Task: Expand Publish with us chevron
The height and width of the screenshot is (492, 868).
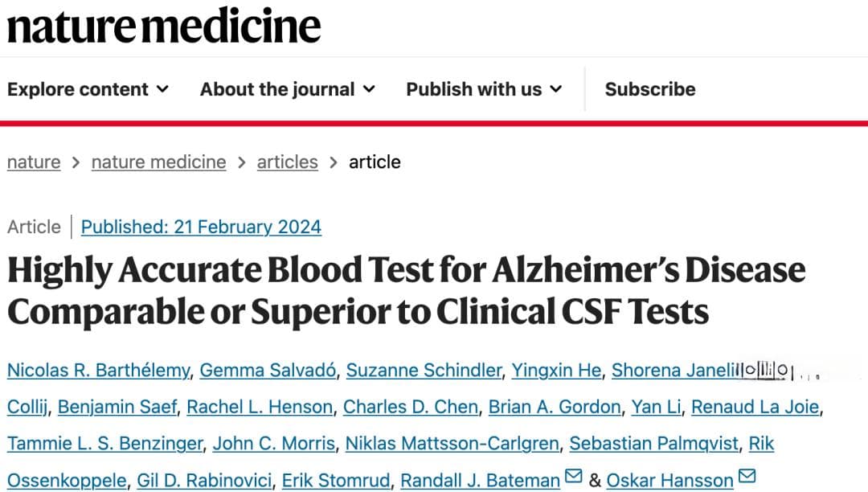Action: tap(556, 89)
